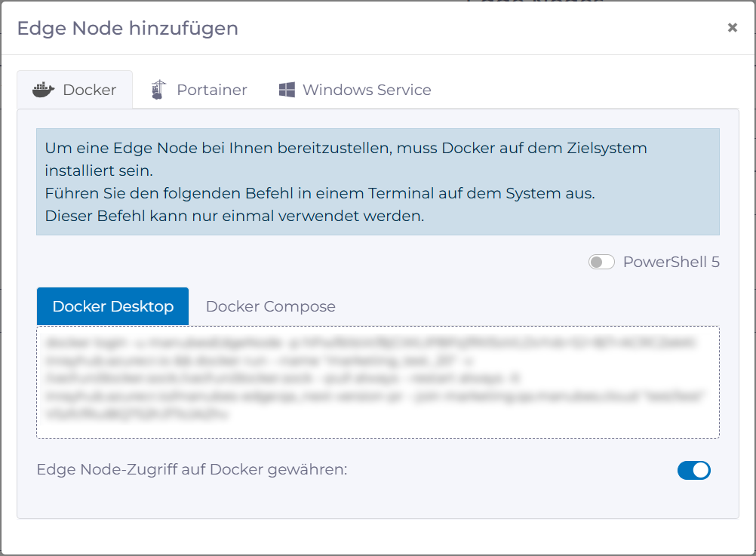
Task: Click the Portainer crane icon
Action: pyautogui.click(x=158, y=90)
